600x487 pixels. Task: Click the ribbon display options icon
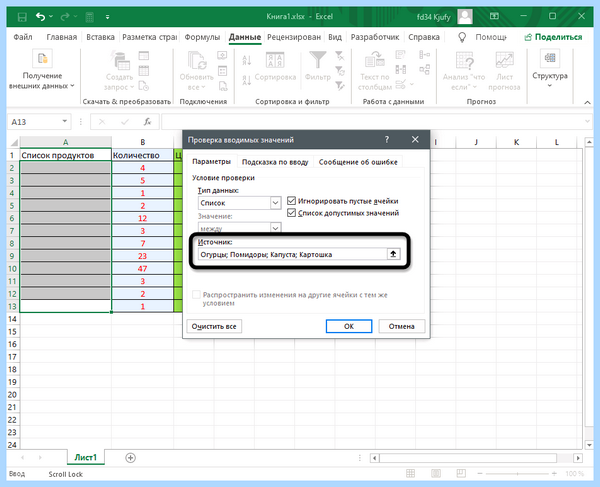(494, 16)
